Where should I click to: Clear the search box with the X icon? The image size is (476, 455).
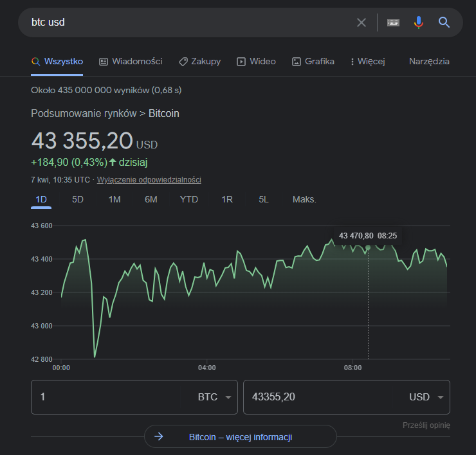coord(362,22)
